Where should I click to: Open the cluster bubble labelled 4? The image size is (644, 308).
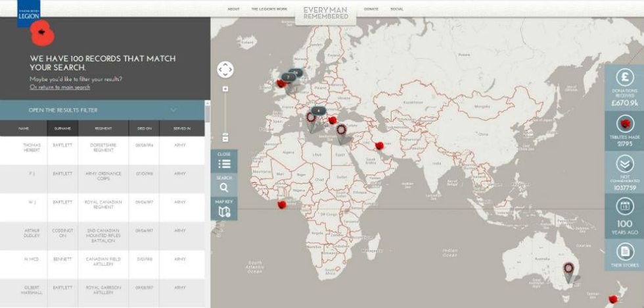[x=318, y=110]
